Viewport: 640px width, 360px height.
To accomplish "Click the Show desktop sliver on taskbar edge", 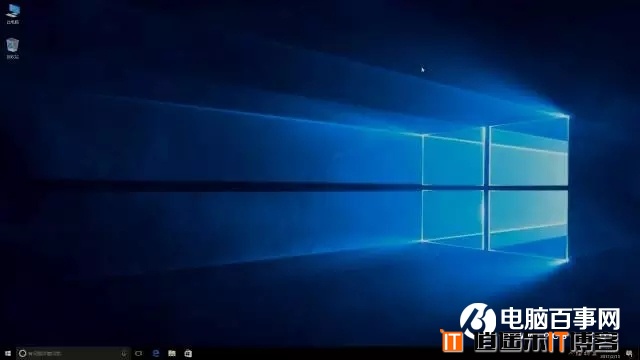I will coord(638,353).
